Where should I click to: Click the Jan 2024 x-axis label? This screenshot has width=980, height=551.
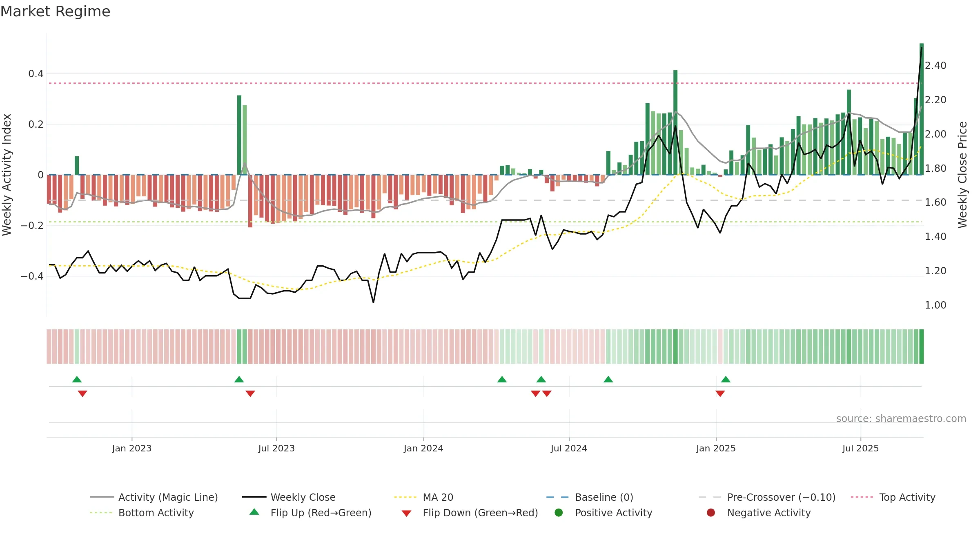pos(423,448)
